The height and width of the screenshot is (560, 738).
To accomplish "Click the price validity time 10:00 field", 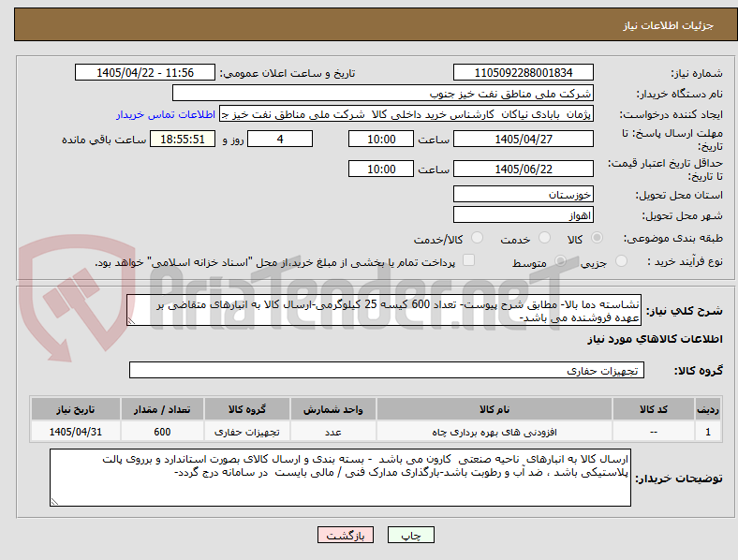I will (x=381, y=169).
